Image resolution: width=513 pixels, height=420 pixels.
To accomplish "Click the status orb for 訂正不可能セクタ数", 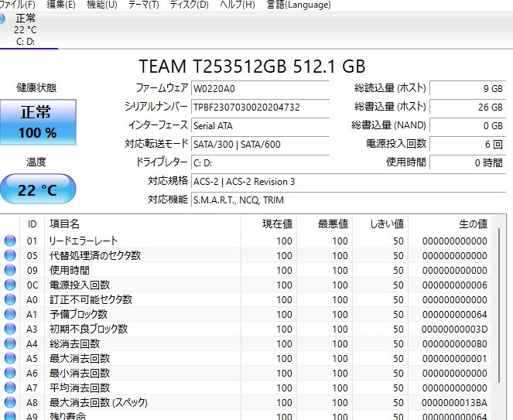I will coord(10,300).
